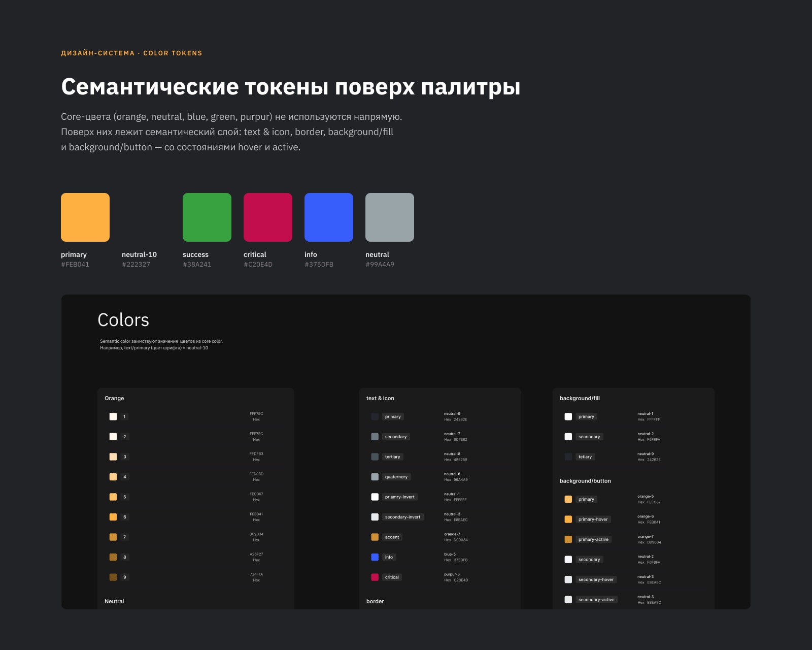The height and width of the screenshot is (650, 812).
Task: Click the hex value A26F27
Action: (256, 554)
